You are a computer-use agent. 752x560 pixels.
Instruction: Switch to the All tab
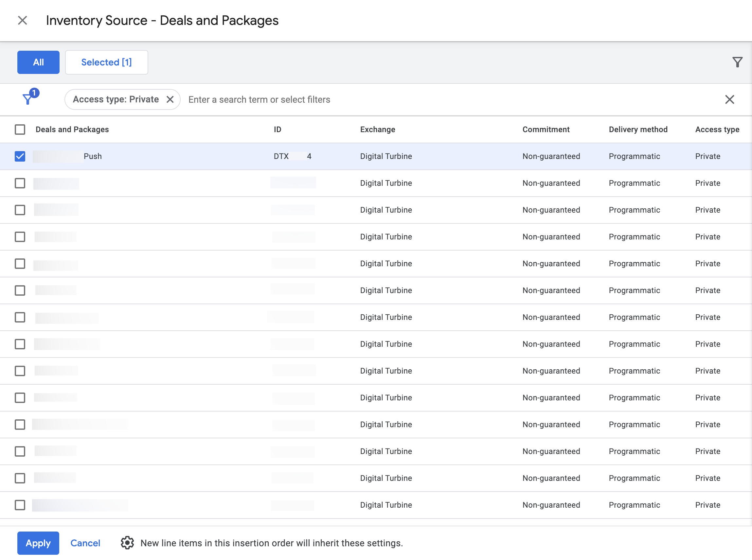click(x=38, y=62)
